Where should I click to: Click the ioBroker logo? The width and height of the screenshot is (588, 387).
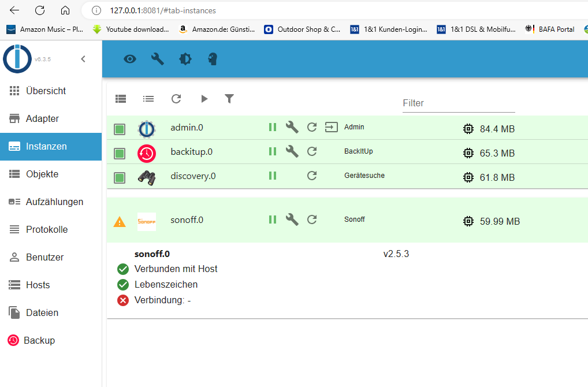pyautogui.click(x=17, y=59)
